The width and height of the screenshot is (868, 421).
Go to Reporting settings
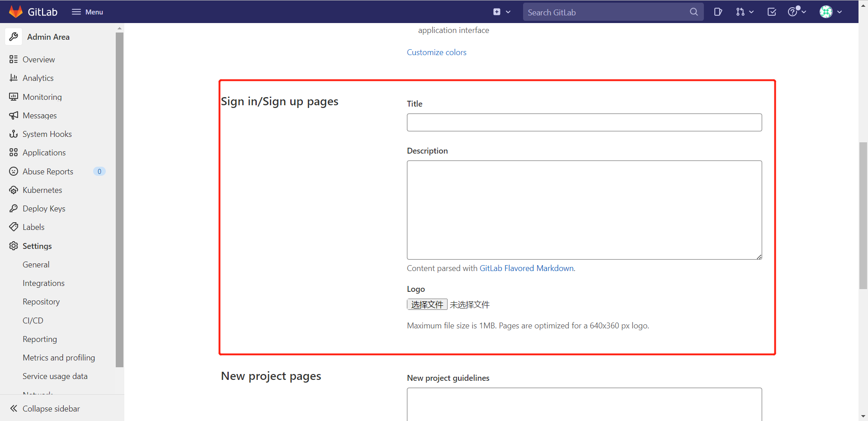40,339
